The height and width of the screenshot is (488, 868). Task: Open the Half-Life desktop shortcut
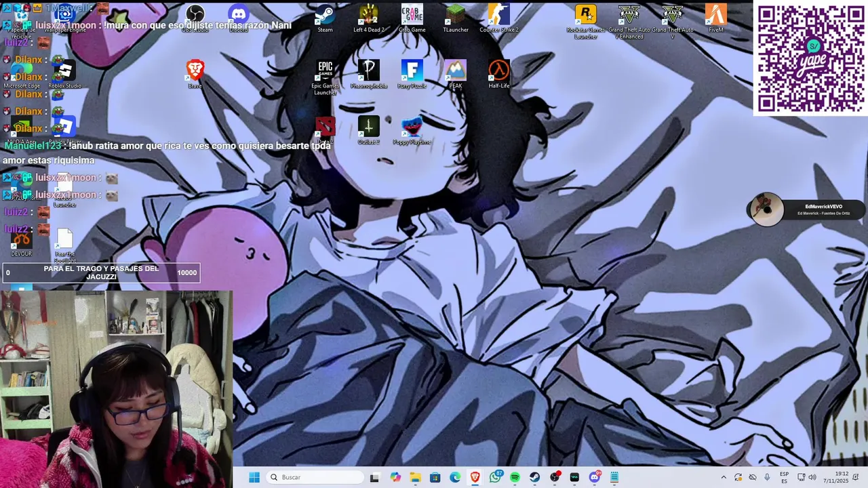tap(499, 75)
